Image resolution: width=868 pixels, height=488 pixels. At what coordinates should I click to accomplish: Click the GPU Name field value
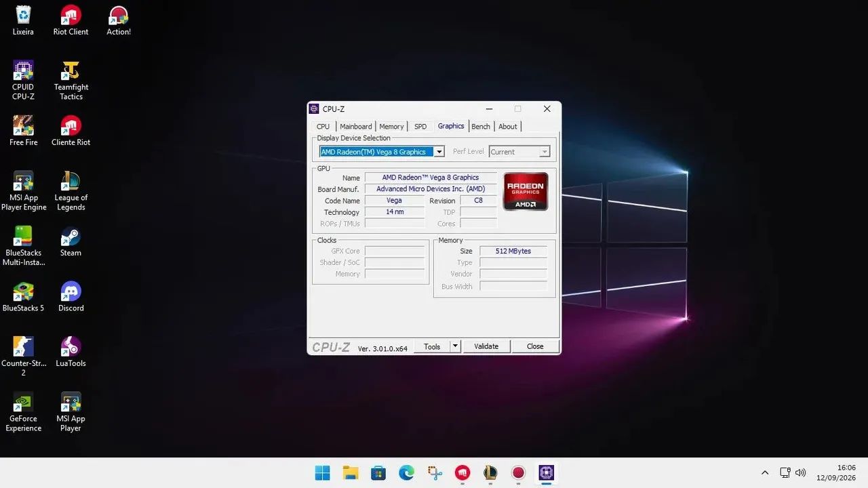pos(431,178)
